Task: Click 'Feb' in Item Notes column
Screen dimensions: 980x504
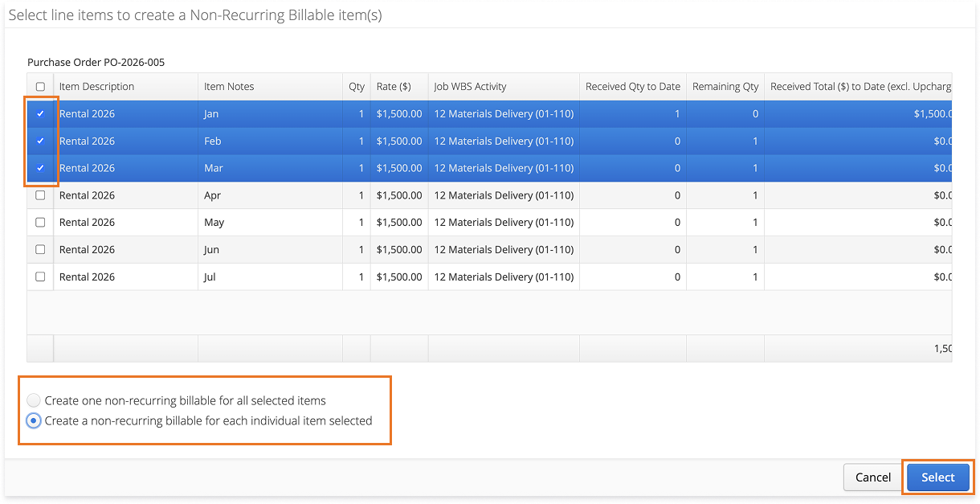Action: [212, 141]
